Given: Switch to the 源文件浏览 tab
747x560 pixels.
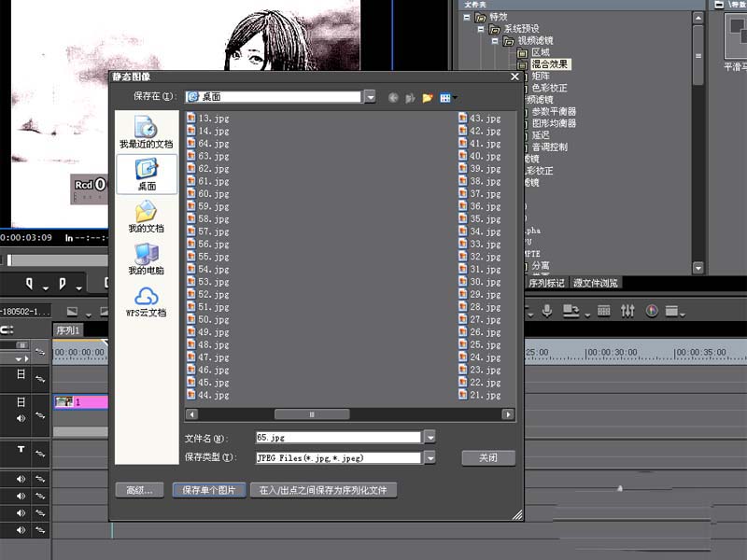Looking at the screenshot, I should [x=596, y=283].
